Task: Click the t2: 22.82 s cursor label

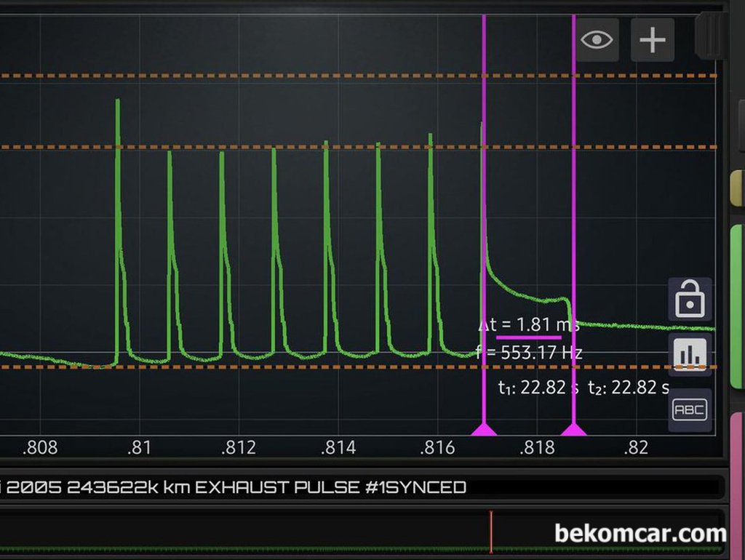Action: (629, 388)
